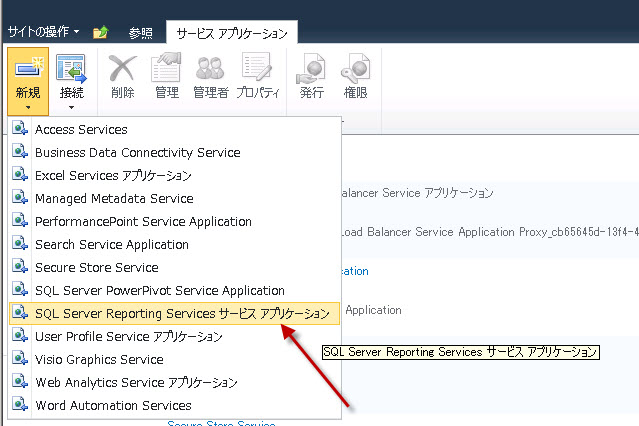Click the 管理者 (Administrators) ribbon icon
The image size is (639, 426).
pos(210,68)
